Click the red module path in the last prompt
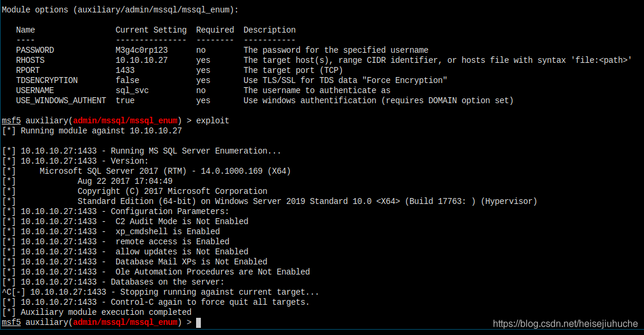The width and height of the screenshot is (644, 335). coord(125,323)
